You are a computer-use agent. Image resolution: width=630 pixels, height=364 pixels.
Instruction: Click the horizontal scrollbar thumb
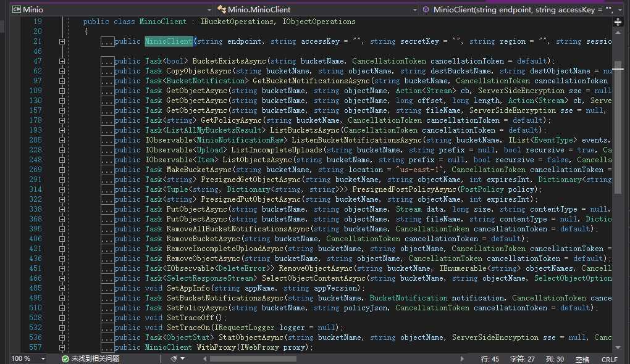point(253,358)
